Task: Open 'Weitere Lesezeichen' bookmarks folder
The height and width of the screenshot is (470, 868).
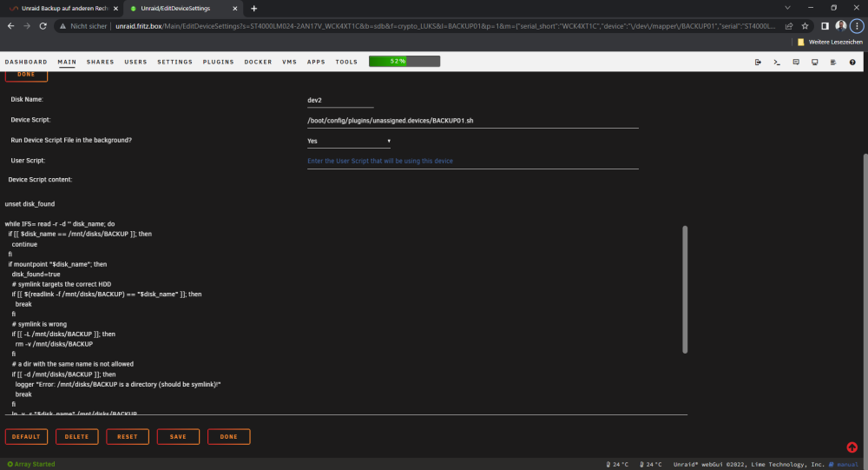Action: 830,42
